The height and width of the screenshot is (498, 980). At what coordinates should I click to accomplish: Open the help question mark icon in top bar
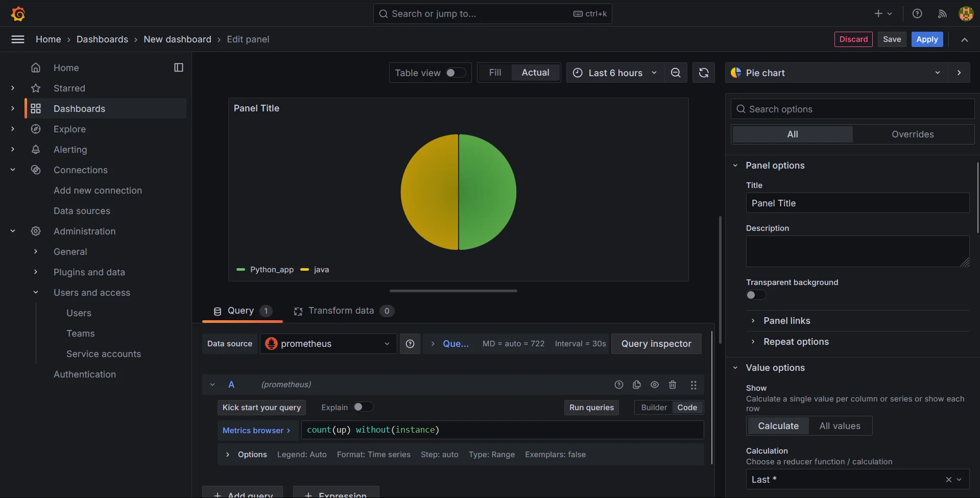point(917,14)
